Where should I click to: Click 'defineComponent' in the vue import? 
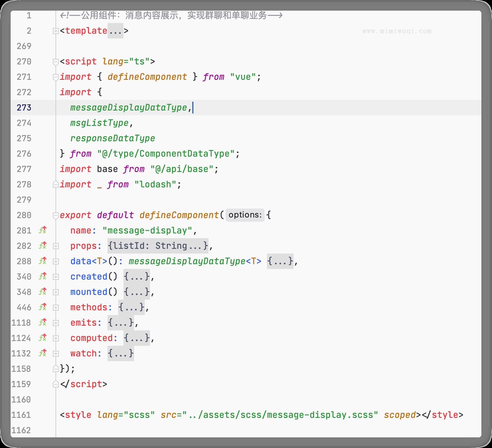pos(147,77)
